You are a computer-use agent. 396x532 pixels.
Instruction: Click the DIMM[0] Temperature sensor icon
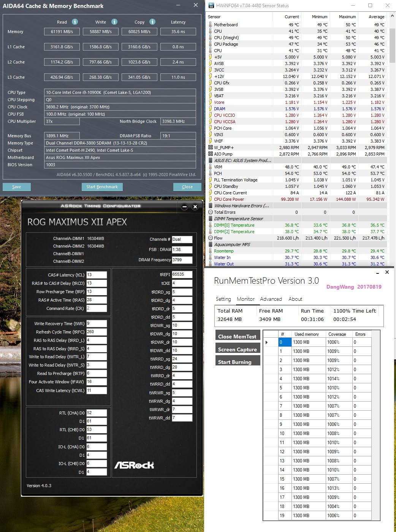211,225
